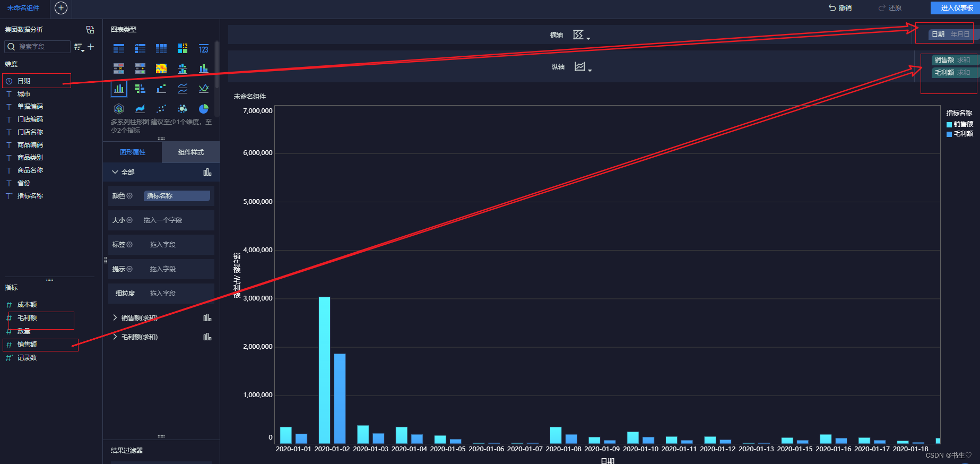Select the multi-series line chart type
Viewport: 980px width, 464px height.
coord(204,89)
